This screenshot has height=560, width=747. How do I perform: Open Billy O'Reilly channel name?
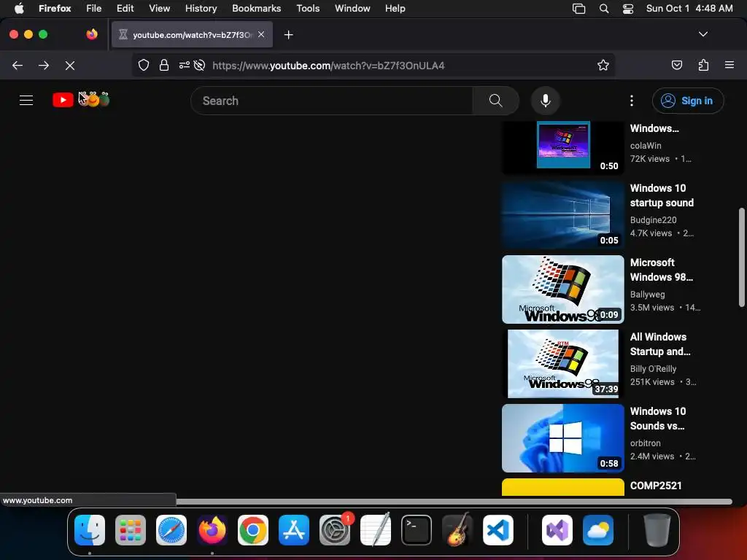[x=653, y=368]
